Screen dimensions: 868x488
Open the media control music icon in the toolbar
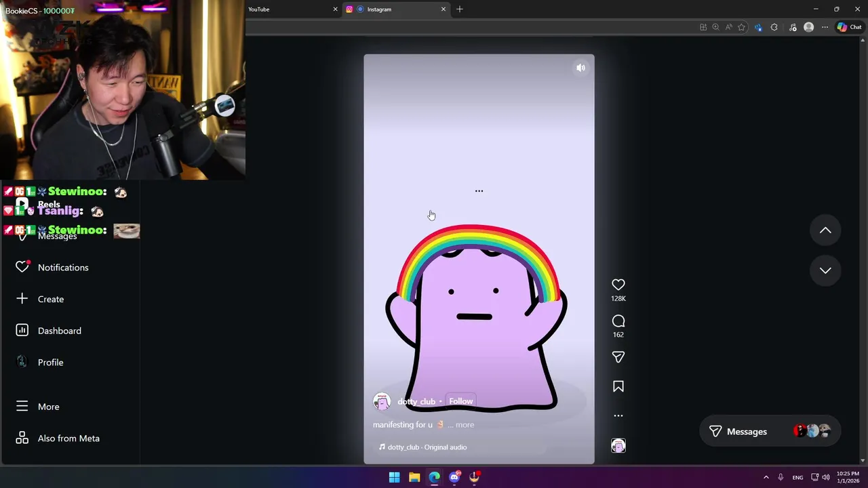click(x=792, y=27)
